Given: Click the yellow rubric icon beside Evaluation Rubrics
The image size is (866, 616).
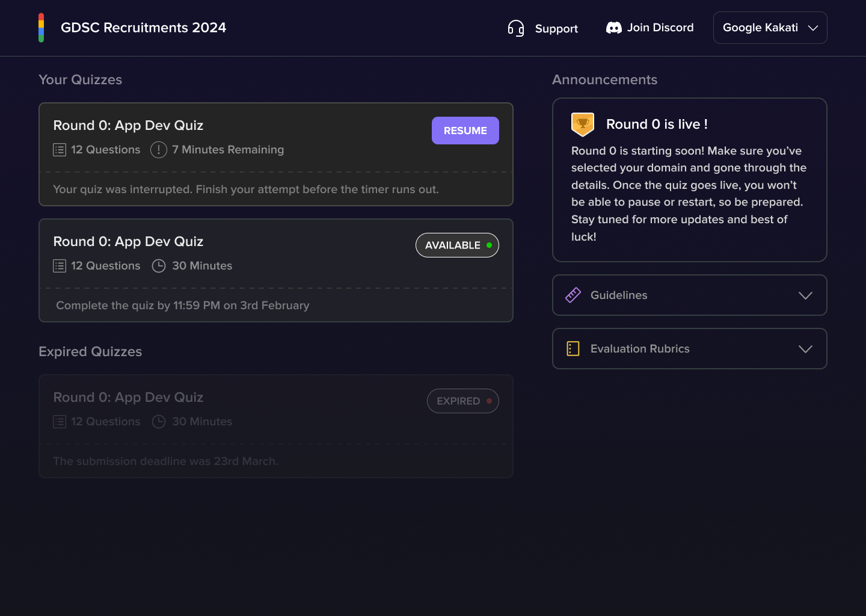Looking at the screenshot, I should tap(573, 348).
